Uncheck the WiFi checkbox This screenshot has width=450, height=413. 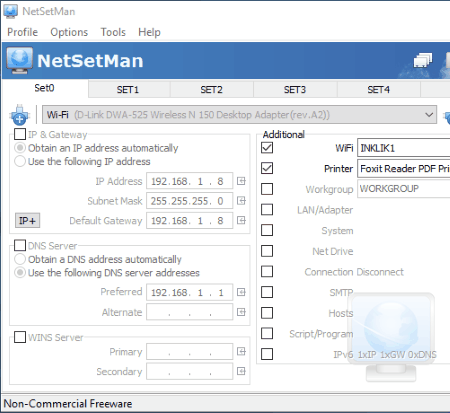(x=267, y=148)
